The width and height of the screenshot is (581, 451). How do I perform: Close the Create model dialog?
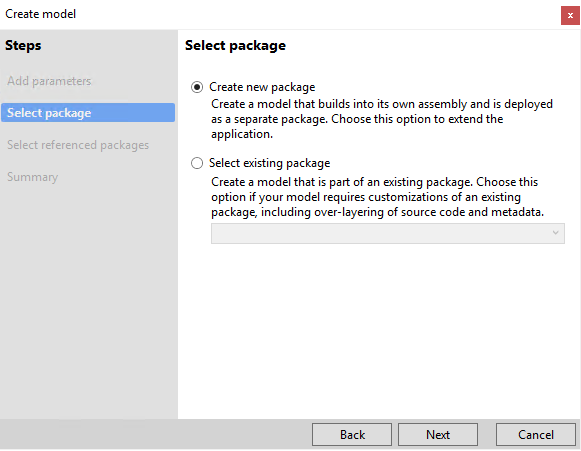click(570, 16)
